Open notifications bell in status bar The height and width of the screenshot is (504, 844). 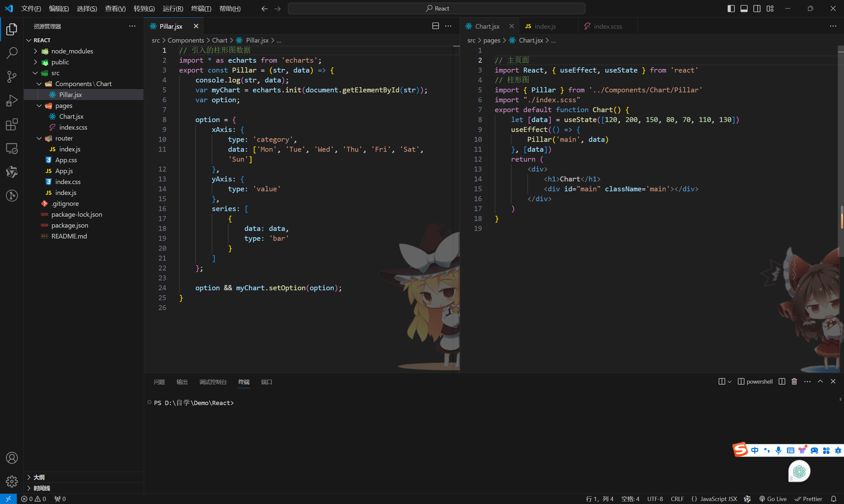[x=833, y=499]
